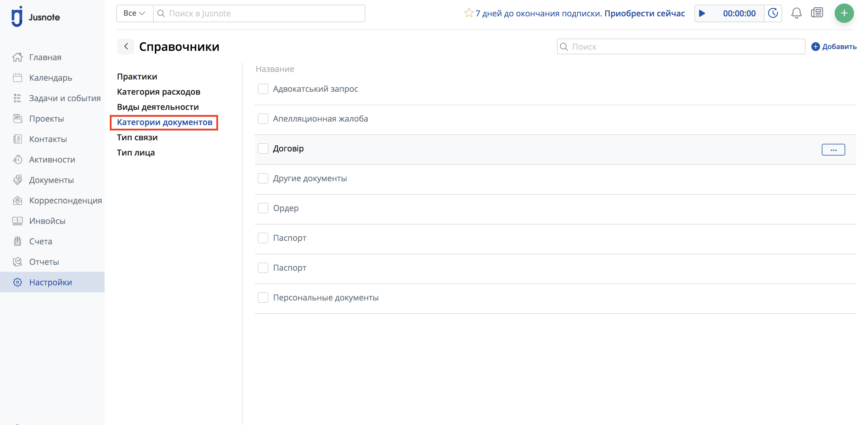
Task: Tick the Ордер checkbox
Action: [x=263, y=208]
